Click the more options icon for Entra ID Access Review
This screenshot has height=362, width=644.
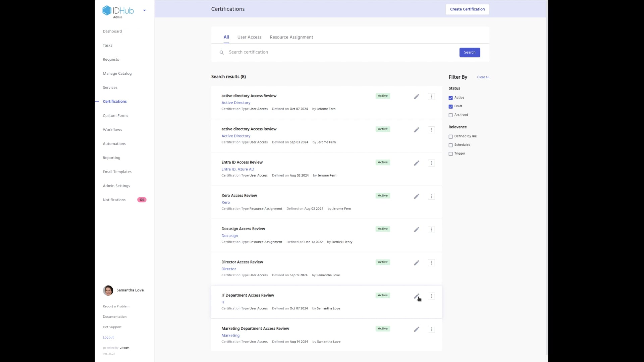[431, 163]
